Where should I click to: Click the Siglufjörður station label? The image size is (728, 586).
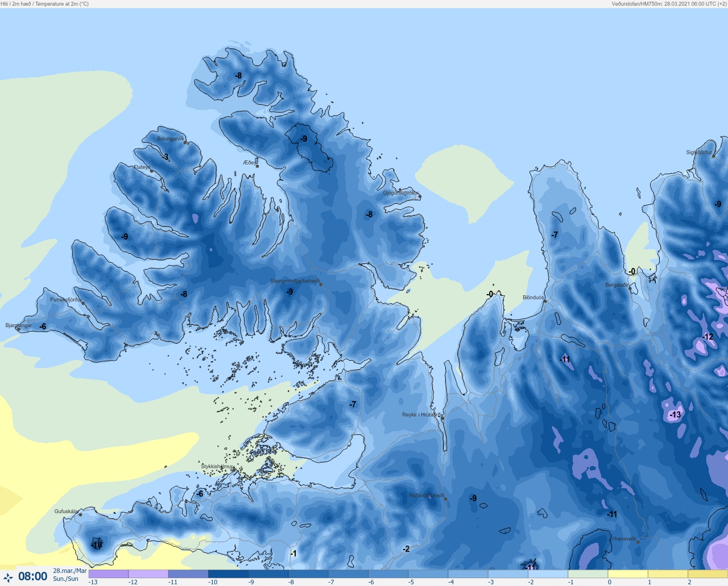(699, 152)
